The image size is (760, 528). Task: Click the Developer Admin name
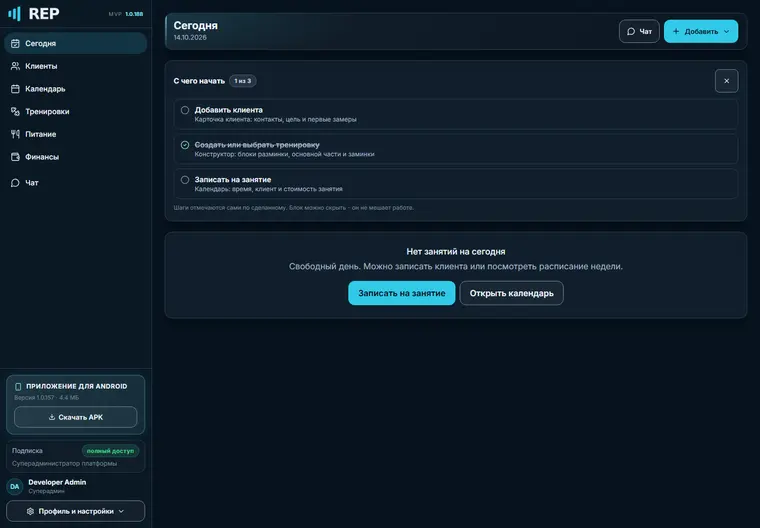pyautogui.click(x=57, y=482)
